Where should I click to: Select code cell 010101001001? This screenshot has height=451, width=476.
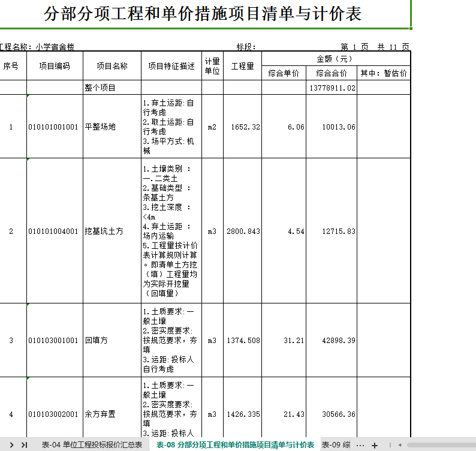pyautogui.click(x=55, y=127)
